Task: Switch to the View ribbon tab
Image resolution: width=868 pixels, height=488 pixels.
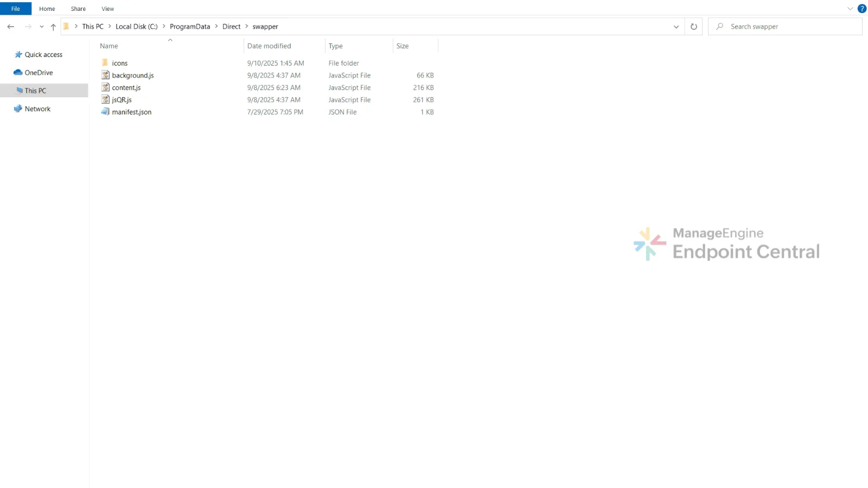Action: tap(107, 9)
